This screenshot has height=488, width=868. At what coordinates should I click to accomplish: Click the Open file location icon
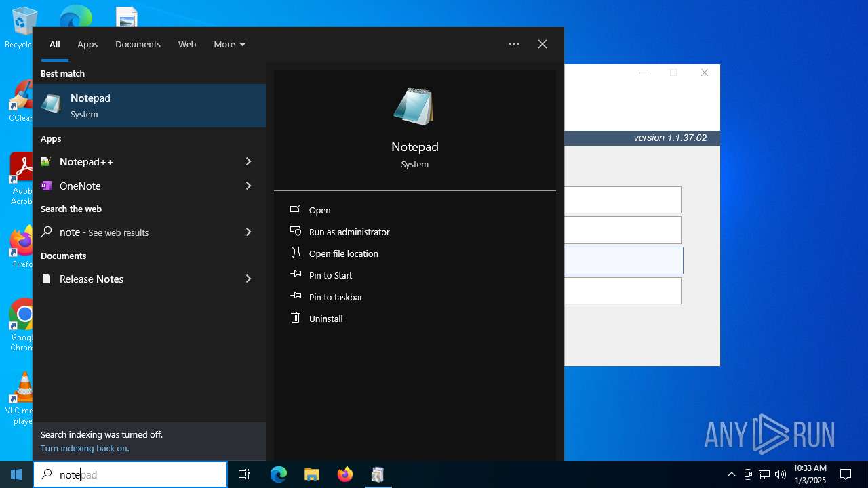[296, 253]
